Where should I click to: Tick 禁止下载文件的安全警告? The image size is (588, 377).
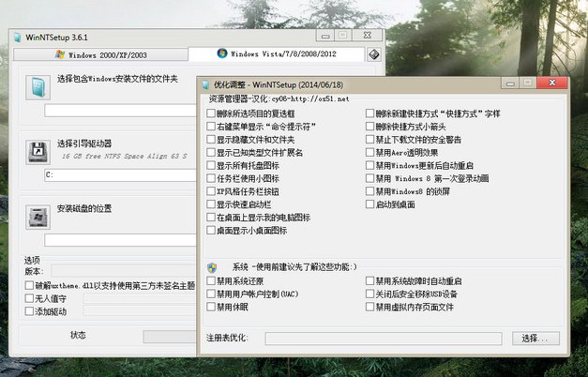[369, 140]
